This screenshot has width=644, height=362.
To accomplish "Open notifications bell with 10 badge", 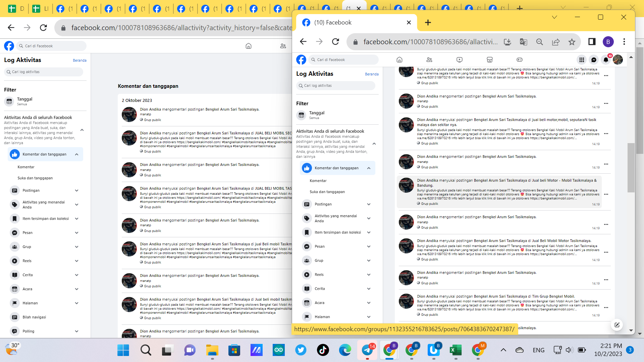I will pyautogui.click(x=606, y=60).
